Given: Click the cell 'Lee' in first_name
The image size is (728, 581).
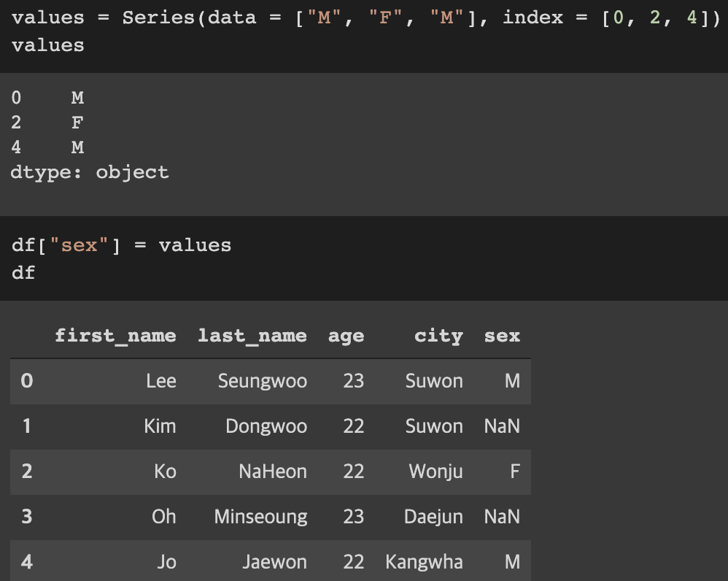Looking at the screenshot, I should tap(161, 381).
